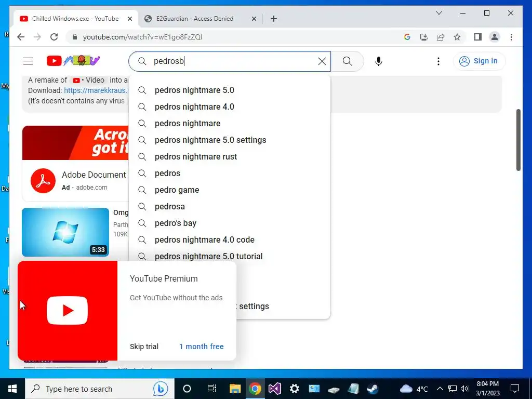
Task: Open the YouTube hamburger guide menu
Action: (x=28, y=61)
